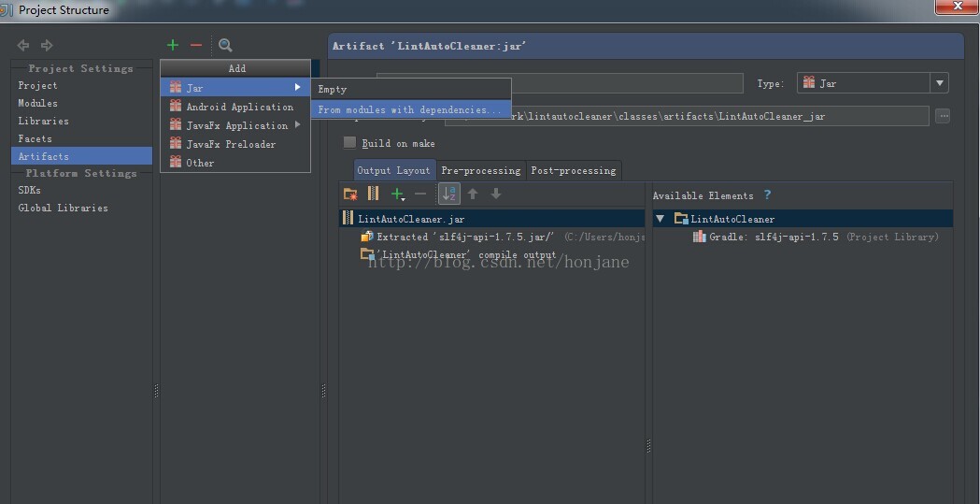
Task: Toggle sort elements by names and types
Action: 449,194
